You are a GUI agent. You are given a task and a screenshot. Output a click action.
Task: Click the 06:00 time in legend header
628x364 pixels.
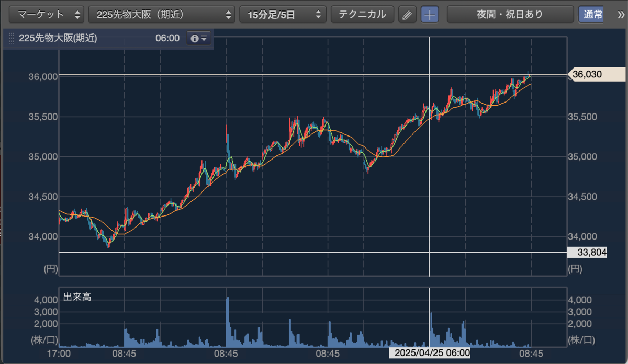click(x=167, y=38)
